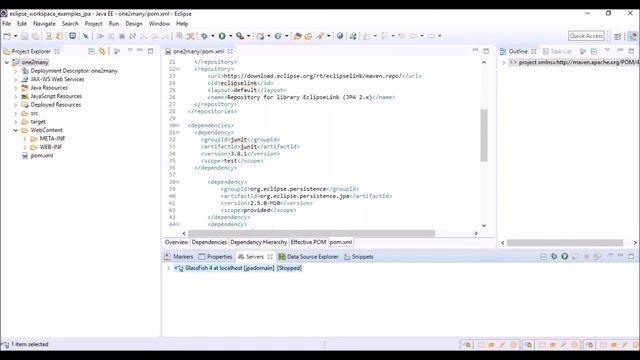Open the Data Source Explorer tab
The width and height of the screenshot is (640, 360).
pyautogui.click(x=308, y=256)
